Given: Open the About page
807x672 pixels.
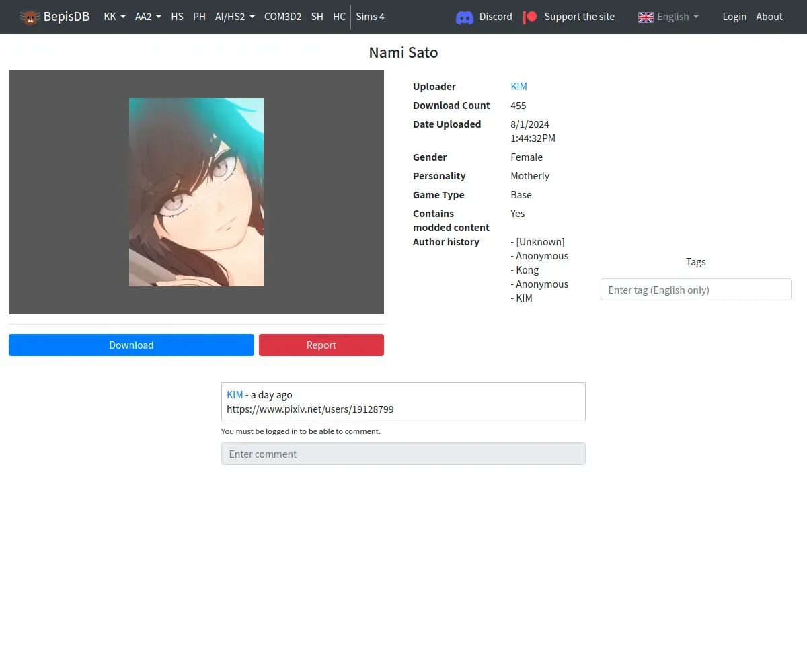Looking at the screenshot, I should (x=769, y=17).
